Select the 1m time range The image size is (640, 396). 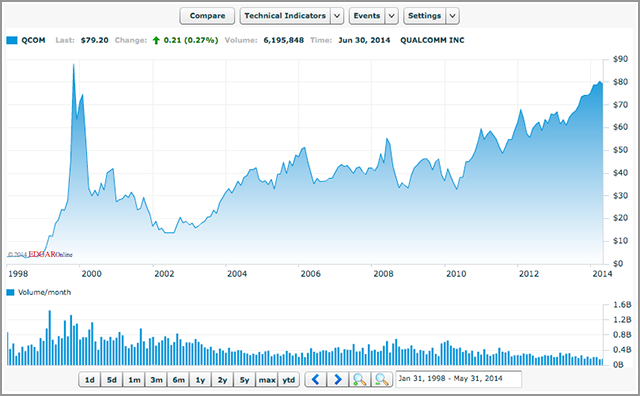click(134, 380)
